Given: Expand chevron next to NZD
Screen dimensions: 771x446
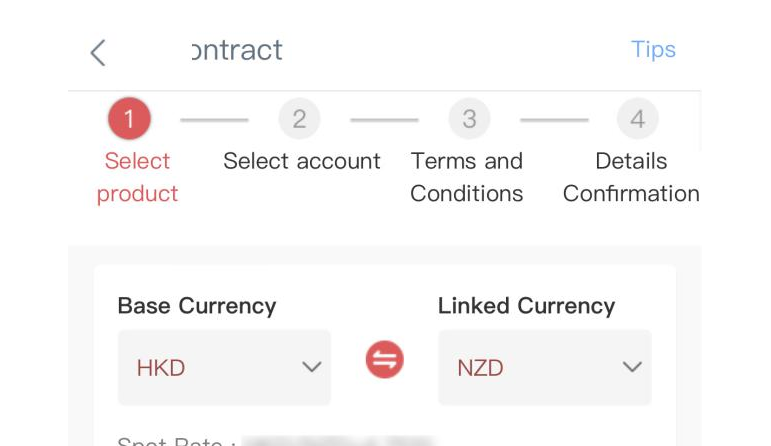Looking at the screenshot, I should click(x=632, y=367).
